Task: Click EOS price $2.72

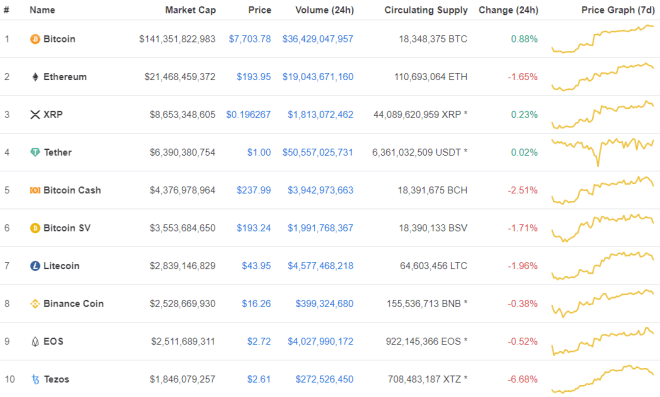Action: pyautogui.click(x=259, y=341)
